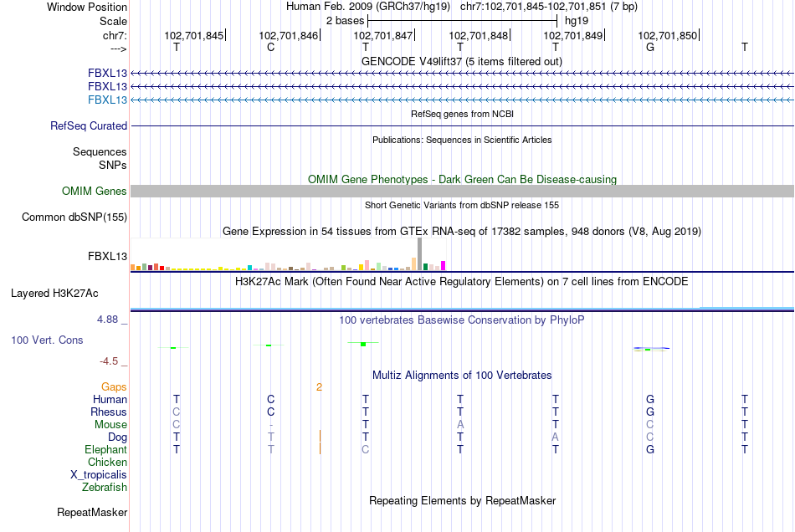Click the orange 2 in the Gaps row
This screenshot has height=532, width=795.
(319, 387)
